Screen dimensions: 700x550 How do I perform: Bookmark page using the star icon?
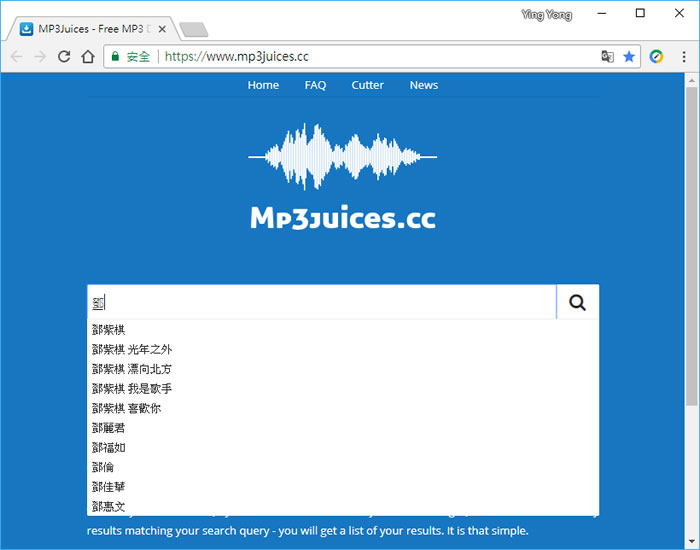pos(629,56)
